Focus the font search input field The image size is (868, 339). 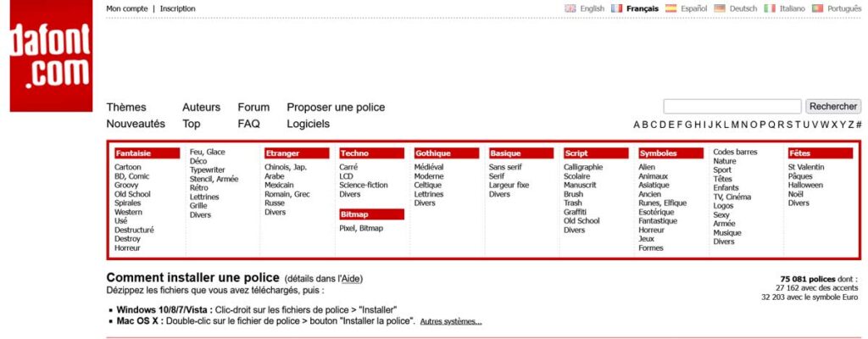click(732, 106)
